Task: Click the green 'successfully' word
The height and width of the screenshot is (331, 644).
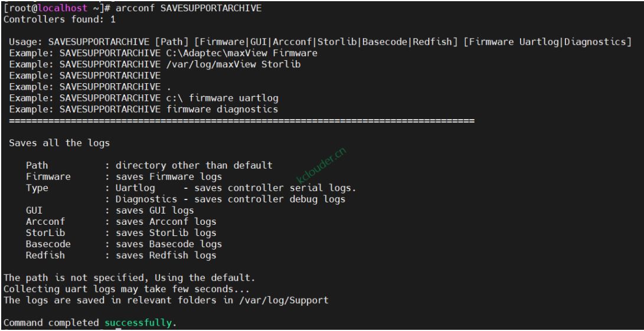Action: point(138,323)
